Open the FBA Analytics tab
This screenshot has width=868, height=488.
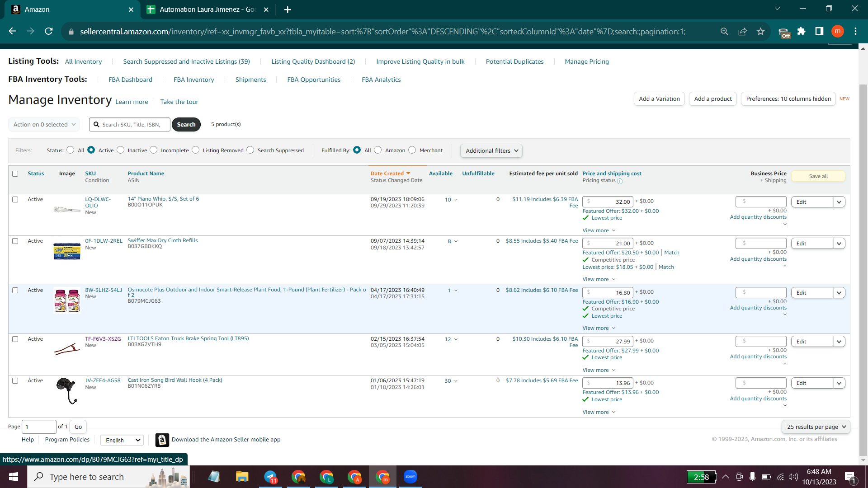pyautogui.click(x=381, y=80)
